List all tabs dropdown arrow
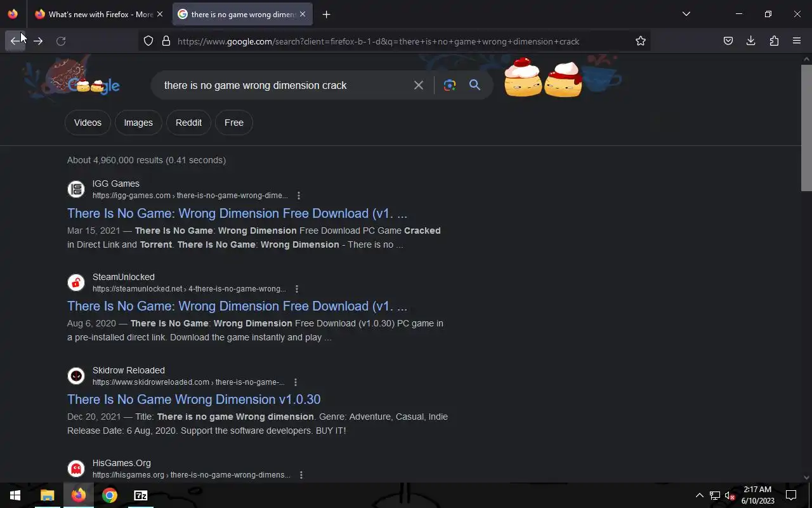This screenshot has height=508, width=812. pos(686,14)
